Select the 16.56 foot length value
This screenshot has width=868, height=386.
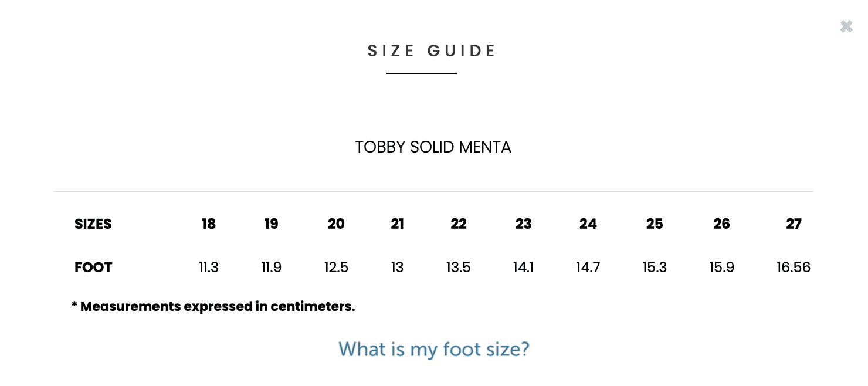coord(794,268)
